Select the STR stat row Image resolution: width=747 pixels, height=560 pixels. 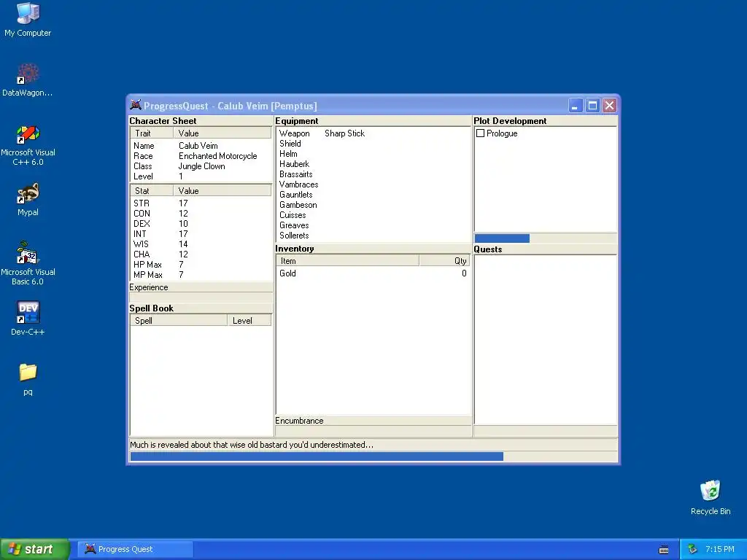coord(201,203)
